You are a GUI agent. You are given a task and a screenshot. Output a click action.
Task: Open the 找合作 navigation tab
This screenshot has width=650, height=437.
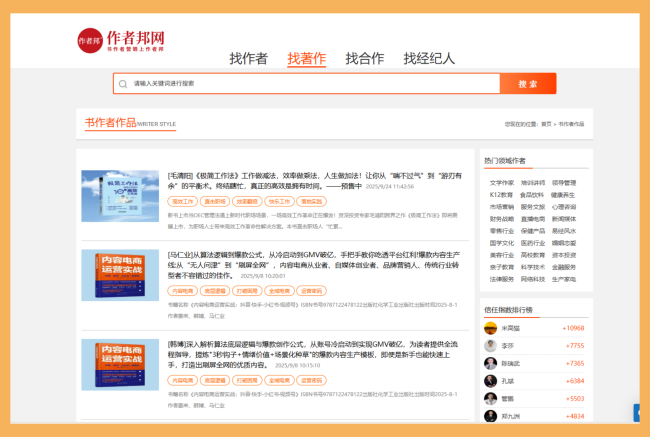point(364,58)
